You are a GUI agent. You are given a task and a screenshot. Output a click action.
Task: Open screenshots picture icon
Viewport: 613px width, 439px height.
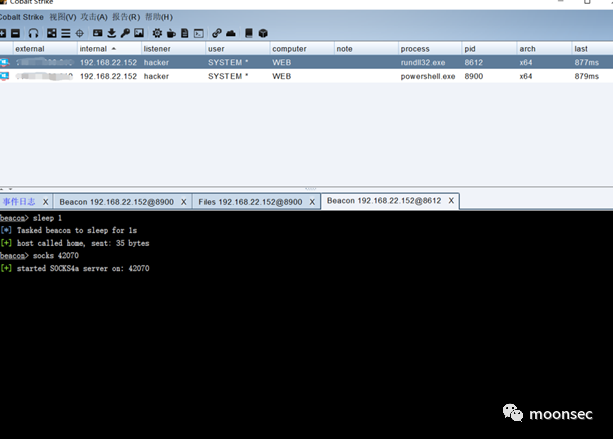coord(139,33)
